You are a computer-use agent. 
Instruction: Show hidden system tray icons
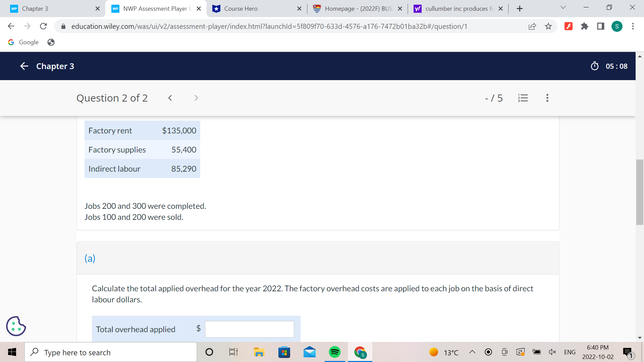[472, 352]
